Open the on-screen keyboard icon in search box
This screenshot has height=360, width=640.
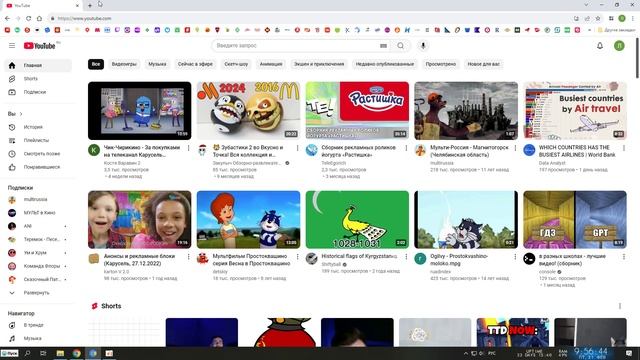point(383,46)
